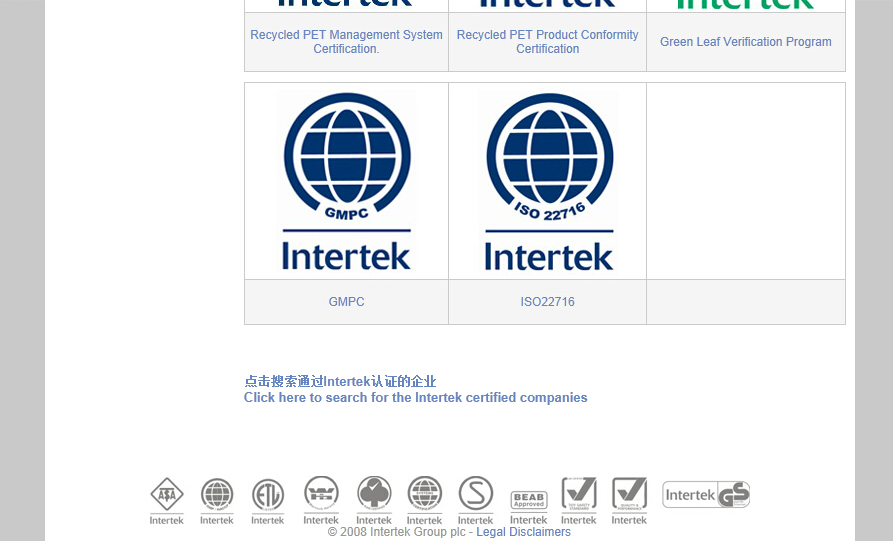Image resolution: width=893 pixels, height=541 pixels.
Task: Click the Systems Certification globe mark
Action: pos(424,501)
